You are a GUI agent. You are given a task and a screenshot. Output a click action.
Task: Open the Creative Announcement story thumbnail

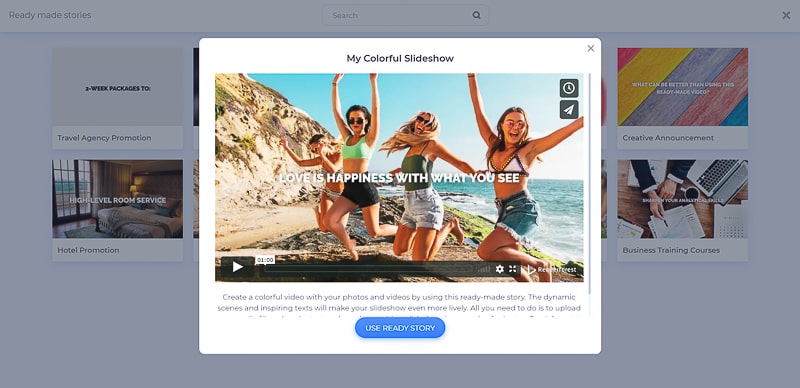(683, 87)
